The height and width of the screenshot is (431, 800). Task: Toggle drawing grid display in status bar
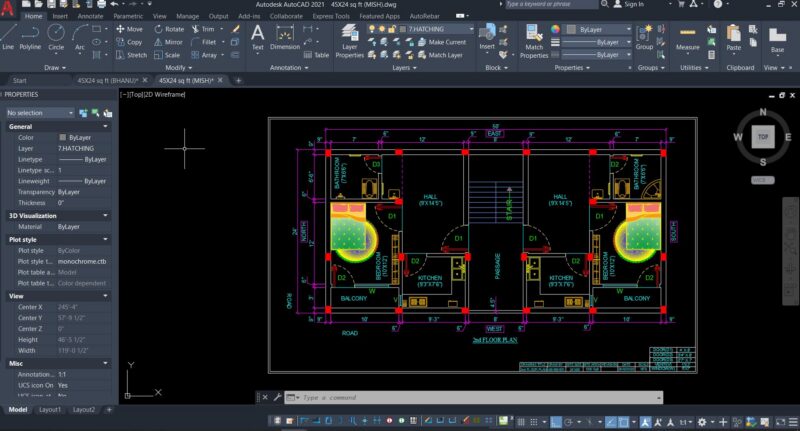521,422
